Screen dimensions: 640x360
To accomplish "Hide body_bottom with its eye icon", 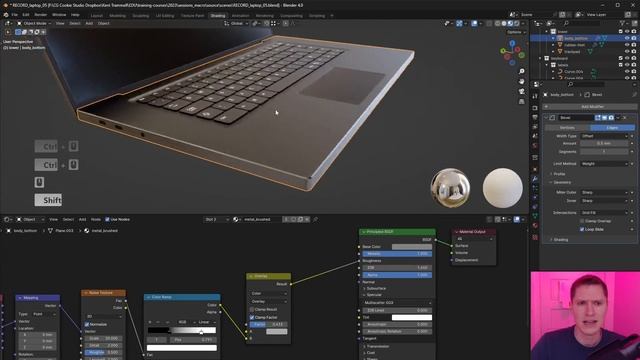I will [627, 38].
